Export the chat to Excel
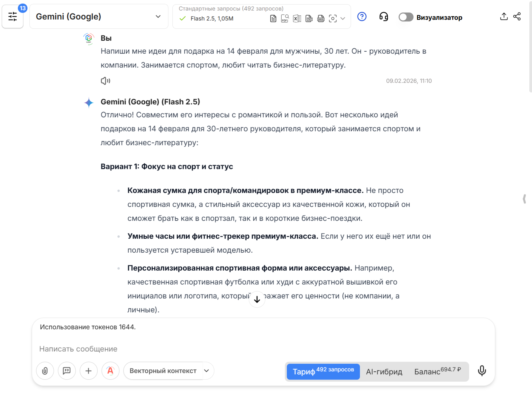Image resolution: width=532 pixels, height=398 pixels. click(x=297, y=18)
